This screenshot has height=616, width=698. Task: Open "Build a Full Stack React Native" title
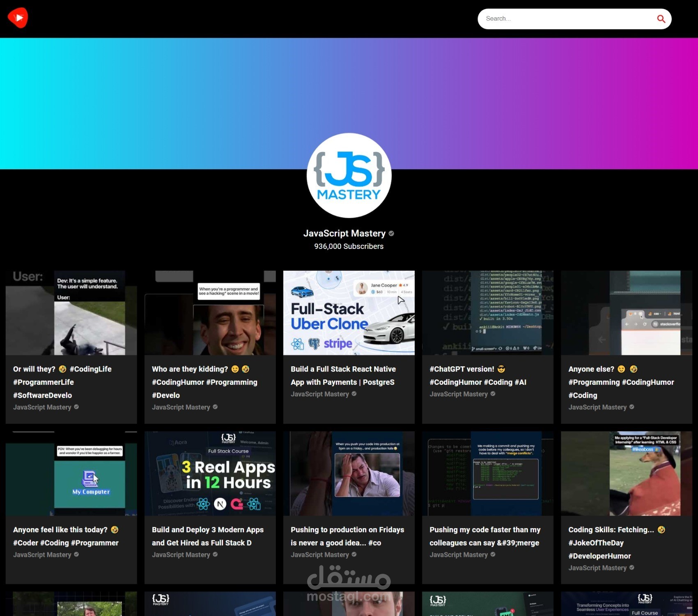343,375
